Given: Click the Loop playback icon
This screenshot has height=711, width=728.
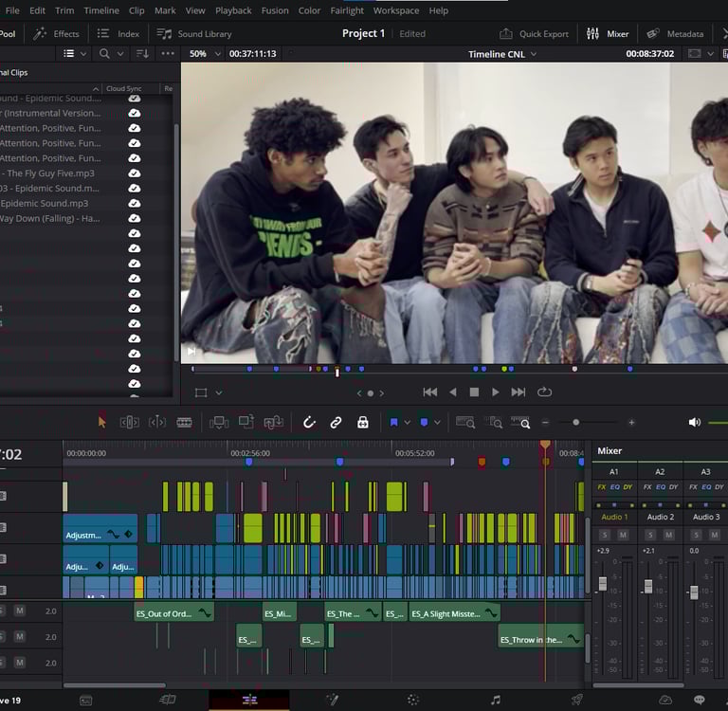Looking at the screenshot, I should pos(544,392).
